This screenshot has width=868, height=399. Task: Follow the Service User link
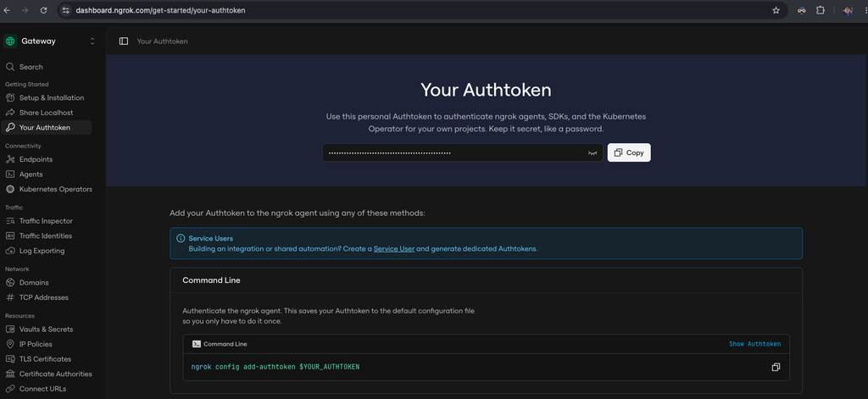click(x=394, y=249)
